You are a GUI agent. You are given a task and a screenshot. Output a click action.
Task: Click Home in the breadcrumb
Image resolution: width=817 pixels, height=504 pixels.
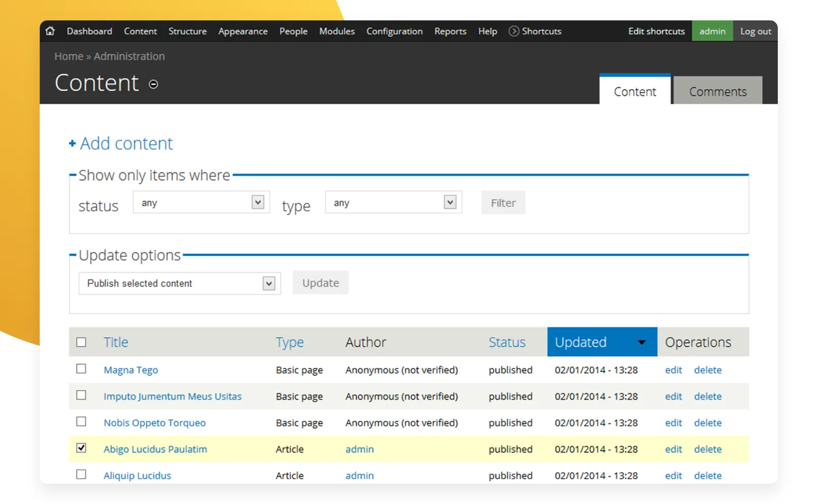point(69,57)
